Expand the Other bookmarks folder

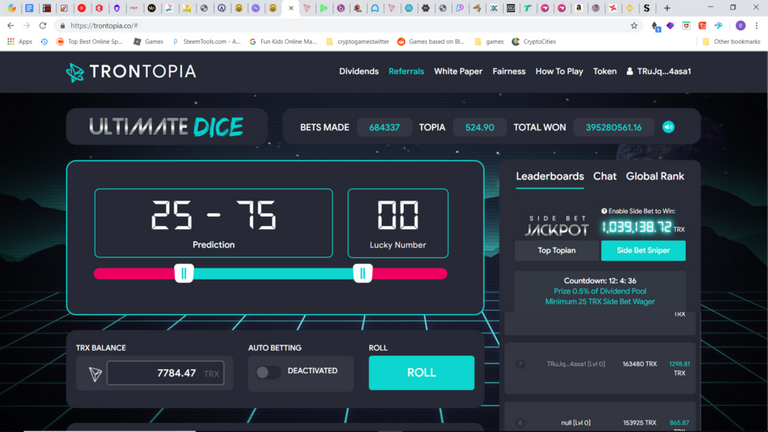pos(731,42)
